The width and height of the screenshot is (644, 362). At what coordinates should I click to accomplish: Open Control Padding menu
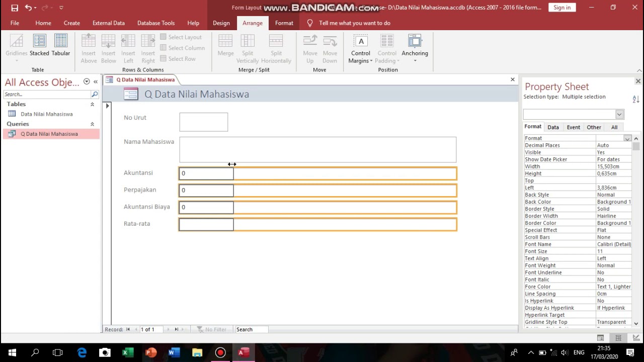pyautogui.click(x=387, y=49)
